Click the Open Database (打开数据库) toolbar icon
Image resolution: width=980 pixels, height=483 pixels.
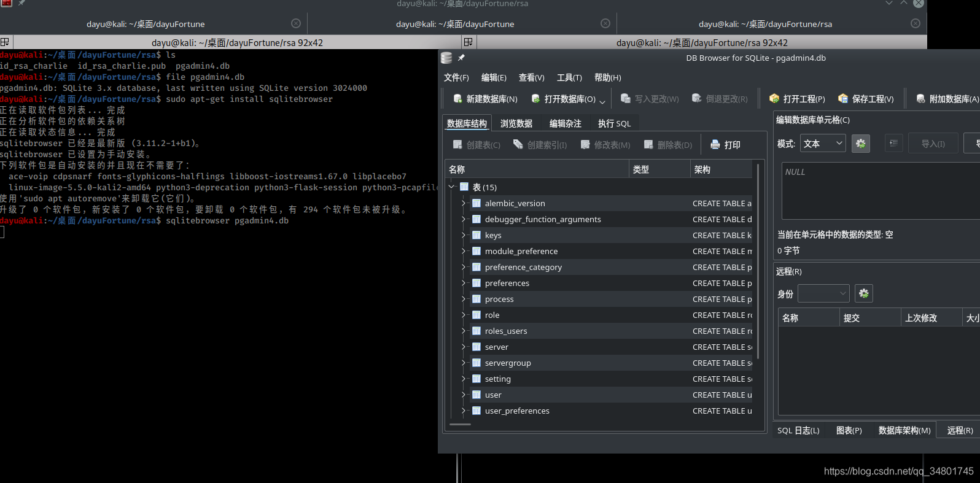tap(536, 99)
